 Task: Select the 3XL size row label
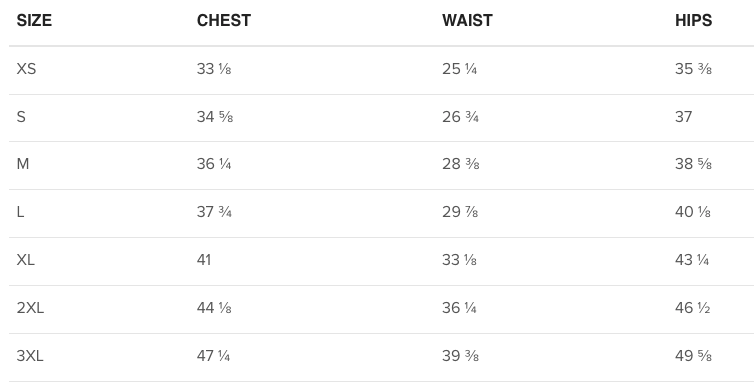click(30, 356)
